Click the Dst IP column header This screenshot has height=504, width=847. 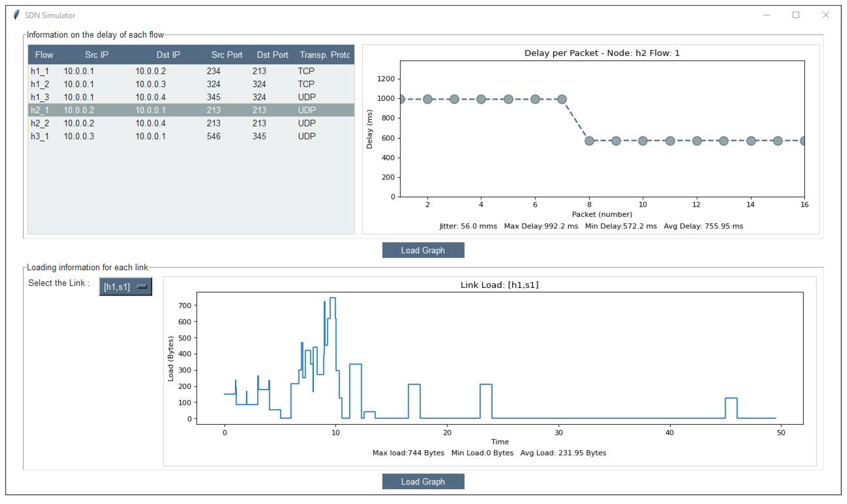(168, 55)
